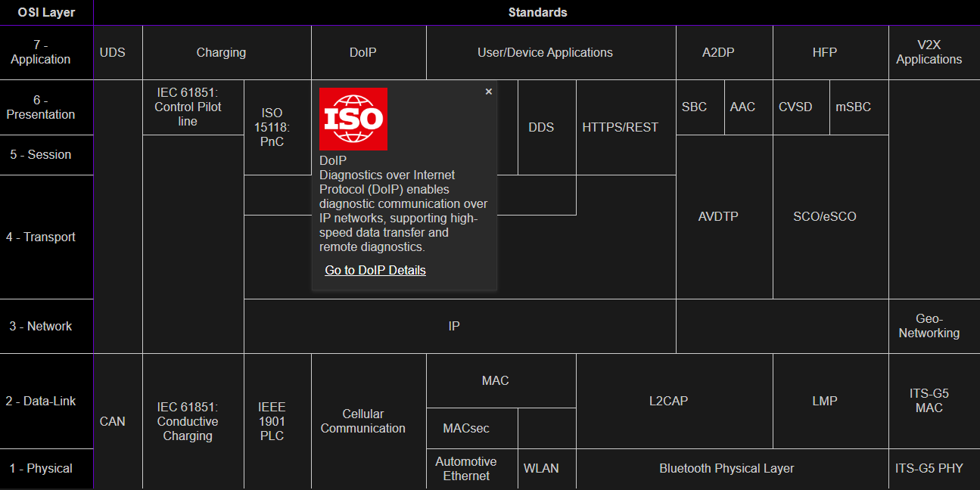
Task: Click the ISO logo in the popup
Action: pos(353,119)
